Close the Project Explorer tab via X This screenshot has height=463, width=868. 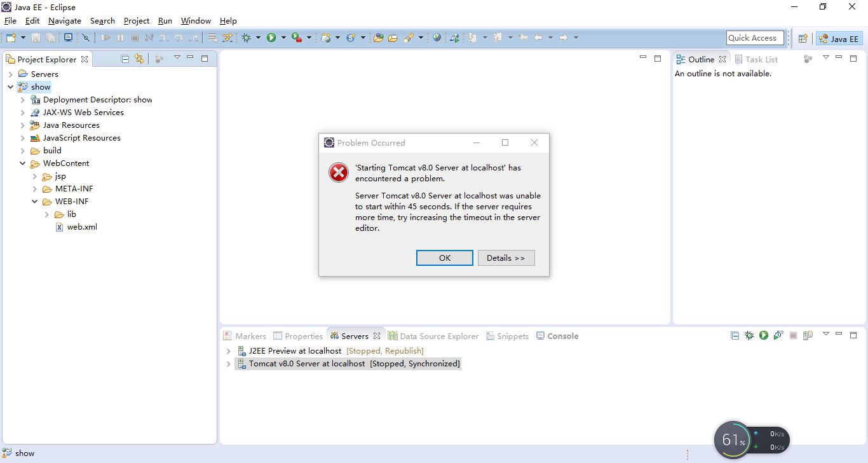[x=85, y=59]
